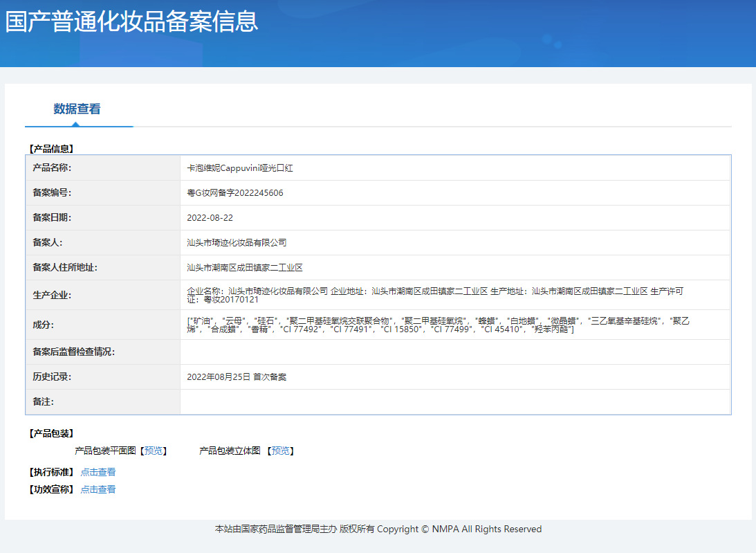Click the 备注 row label
This screenshot has height=553, width=756.
click(x=43, y=402)
